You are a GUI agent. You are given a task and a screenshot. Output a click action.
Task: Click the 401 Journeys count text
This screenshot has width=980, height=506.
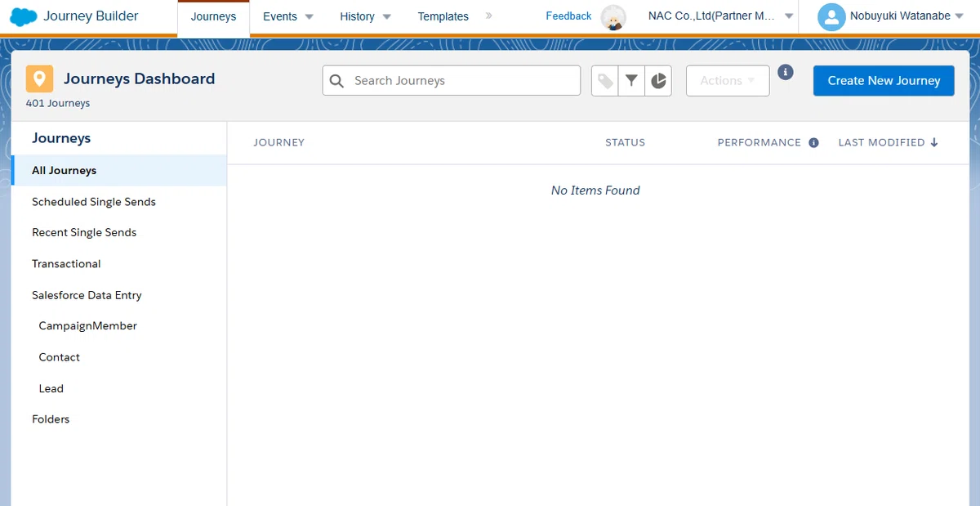58,104
